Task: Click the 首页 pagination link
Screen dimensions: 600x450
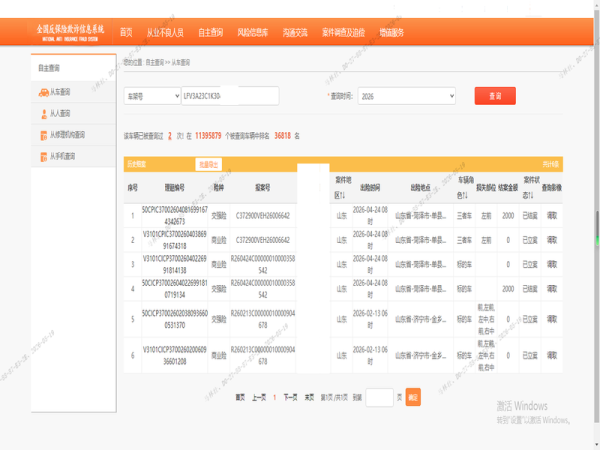Action: click(240, 398)
